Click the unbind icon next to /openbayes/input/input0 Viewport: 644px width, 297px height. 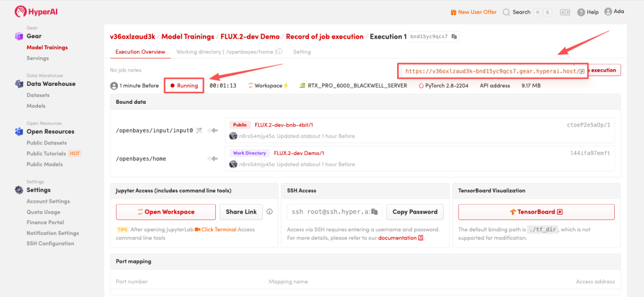[x=199, y=130]
